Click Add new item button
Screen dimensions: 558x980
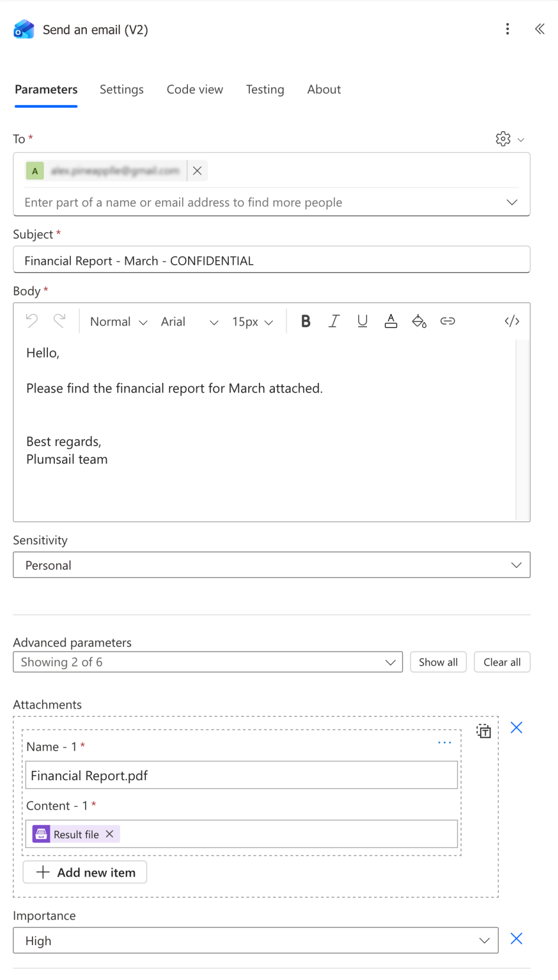(85, 872)
